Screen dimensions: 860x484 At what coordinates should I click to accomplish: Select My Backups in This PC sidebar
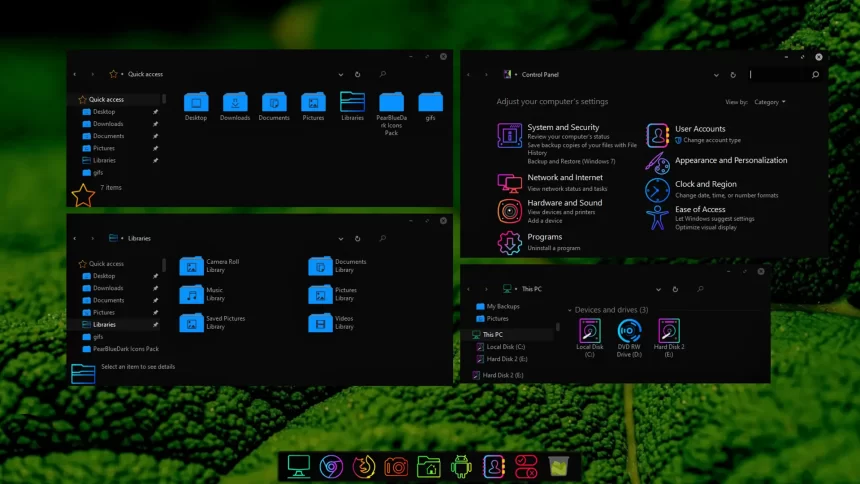[x=503, y=307]
